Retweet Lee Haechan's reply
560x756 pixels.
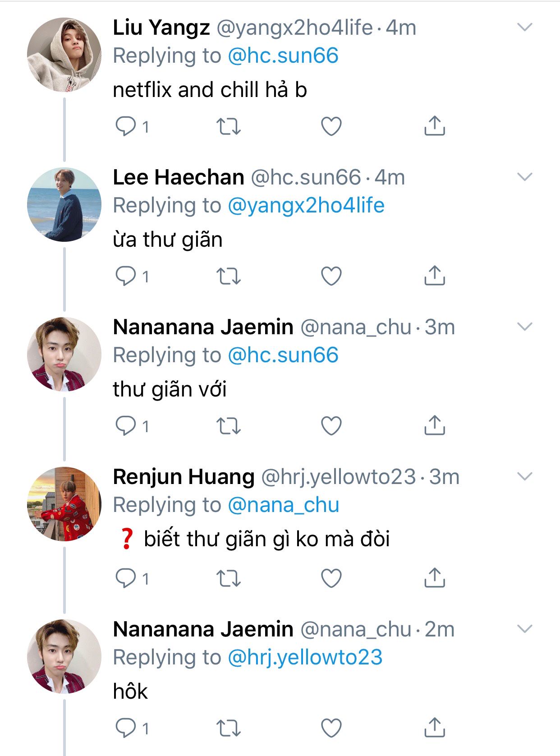[x=229, y=276]
